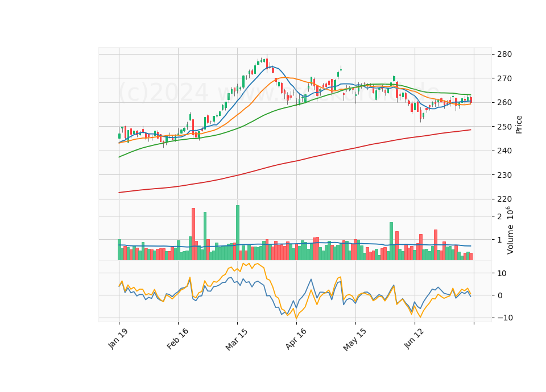The width and height of the screenshot is (546, 392).
Task: Click the oscillator axis label 10
Action: (x=502, y=273)
